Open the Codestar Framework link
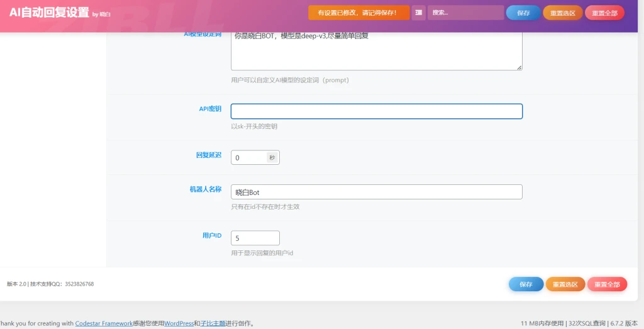Screen dimensions: 644x329 104,323
